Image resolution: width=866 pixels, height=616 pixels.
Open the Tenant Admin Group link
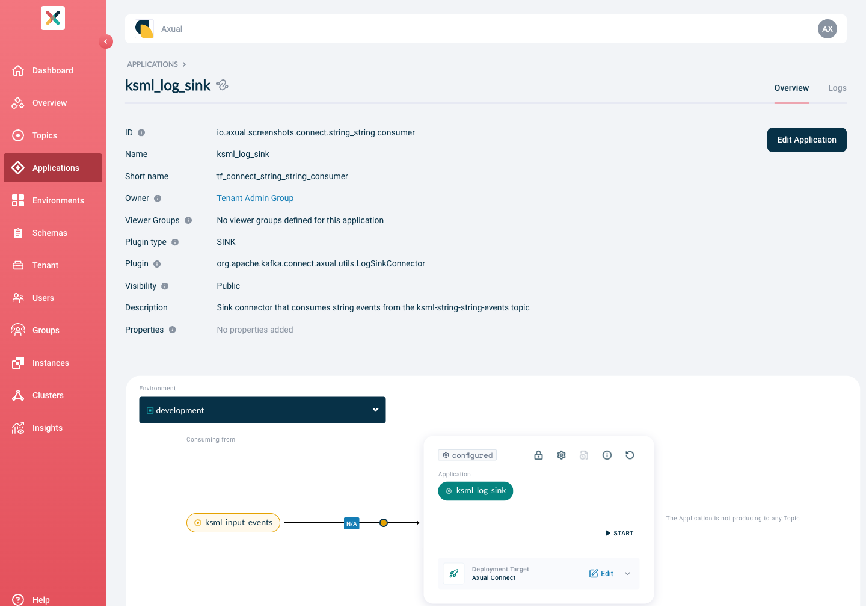tap(255, 198)
